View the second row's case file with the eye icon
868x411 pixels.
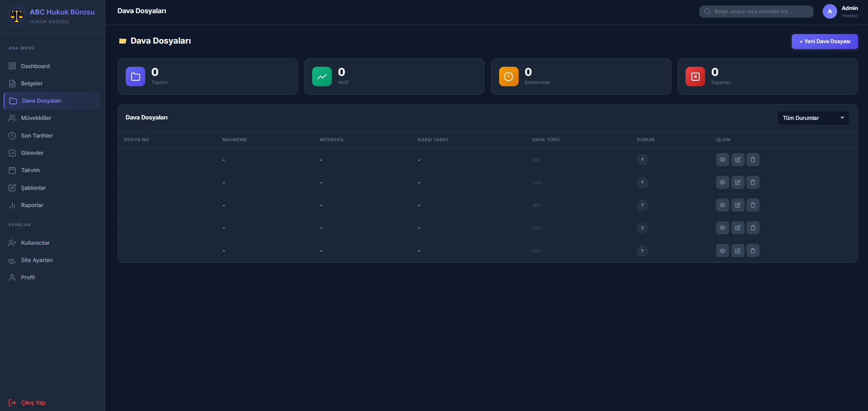tap(722, 182)
